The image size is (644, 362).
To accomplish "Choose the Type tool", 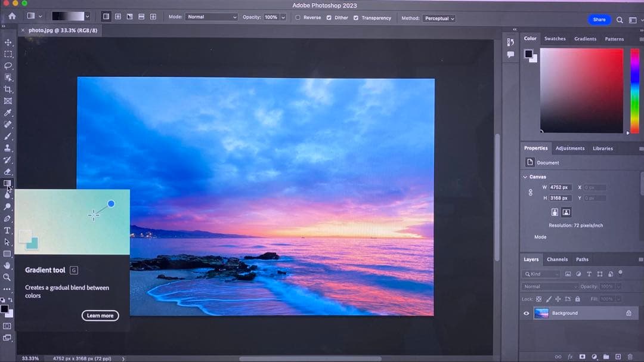I will click(8, 230).
